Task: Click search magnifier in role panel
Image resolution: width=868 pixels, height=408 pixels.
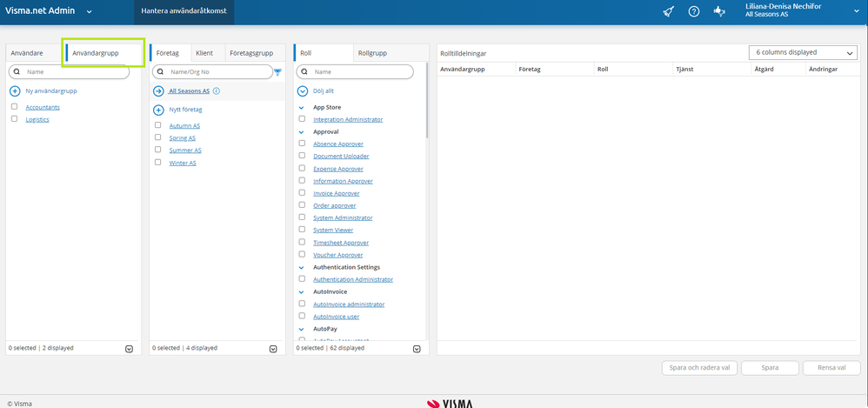Action: pos(304,72)
